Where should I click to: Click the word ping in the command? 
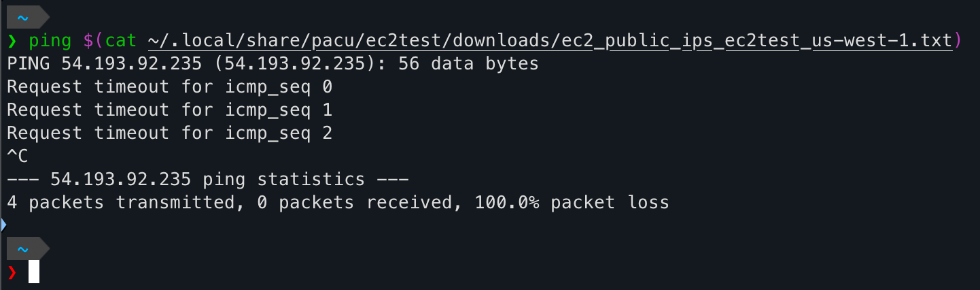point(50,42)
